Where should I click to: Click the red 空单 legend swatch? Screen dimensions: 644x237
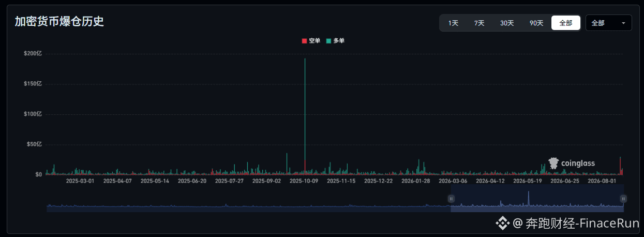(304, 41)
